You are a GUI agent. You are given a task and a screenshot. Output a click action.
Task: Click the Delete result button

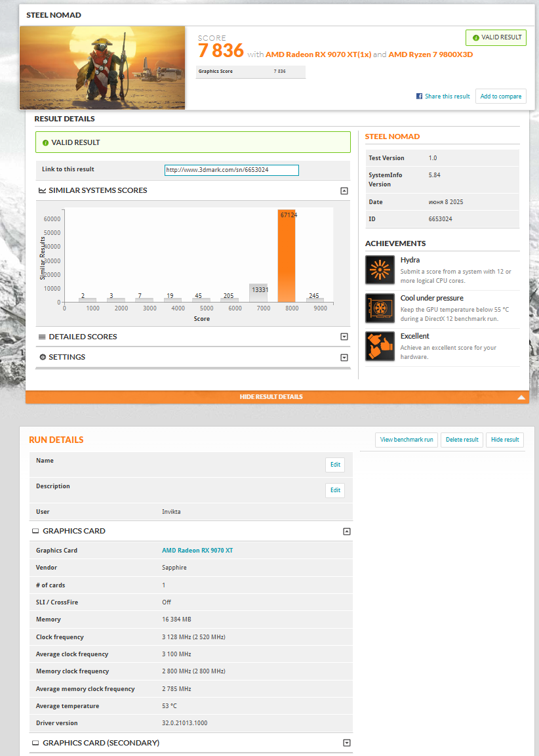[462, 440]
